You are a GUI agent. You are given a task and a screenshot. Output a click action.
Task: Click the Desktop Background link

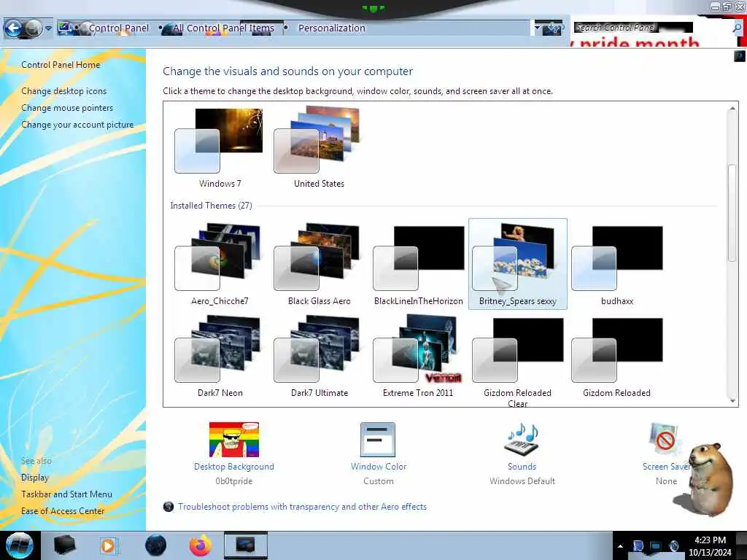point(234,467)
